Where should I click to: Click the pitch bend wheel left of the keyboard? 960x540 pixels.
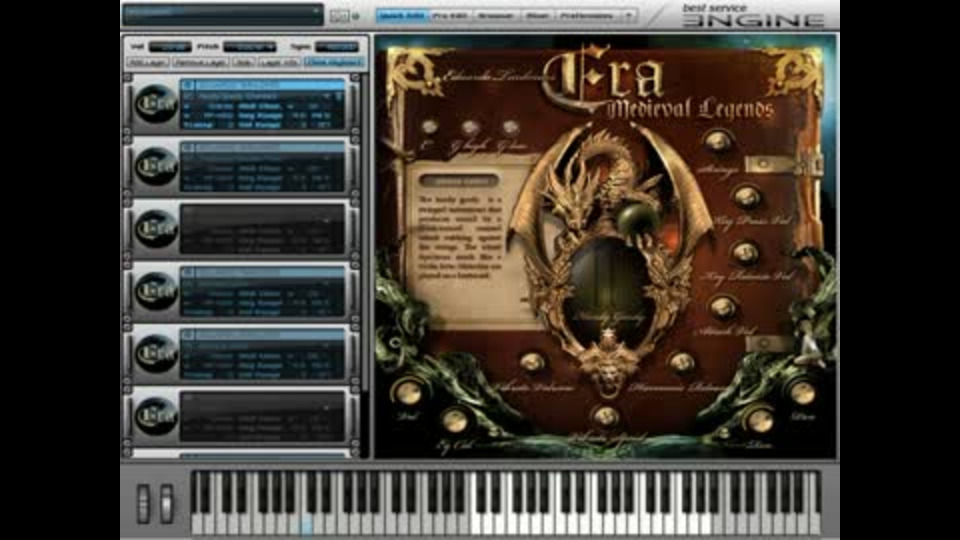click(x=143, y=503)
